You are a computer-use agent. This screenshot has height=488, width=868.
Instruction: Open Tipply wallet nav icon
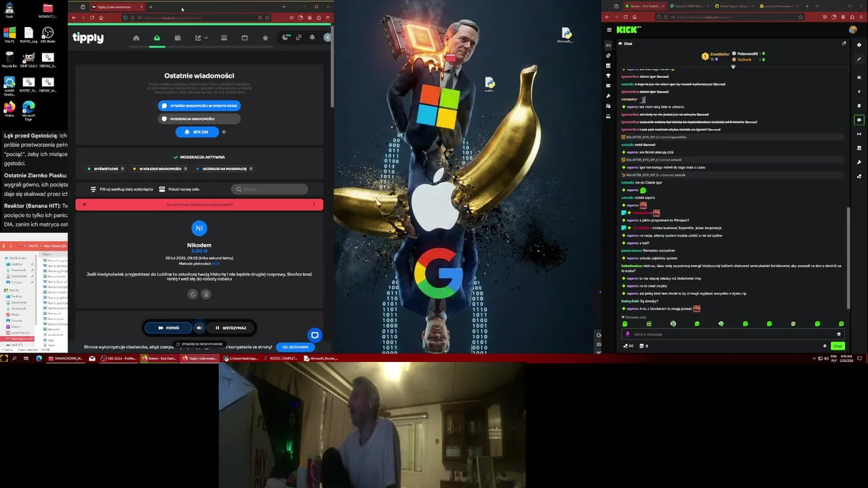pyautogui.click(x=178, y=38)
